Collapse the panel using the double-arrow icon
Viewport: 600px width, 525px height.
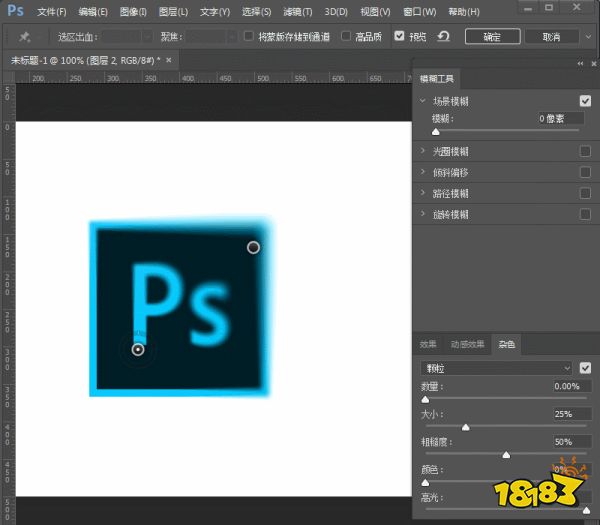pyautogui.click(x=581, y=62)
